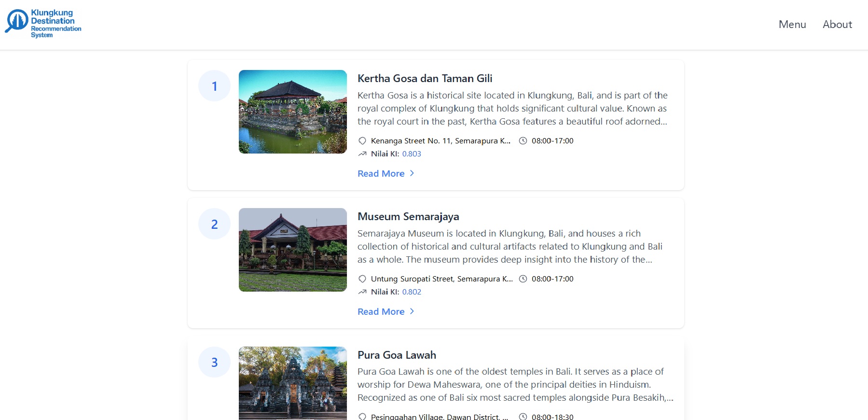
Task: Click the Pura Goa Lawah title
Action: tap(397, 355)
